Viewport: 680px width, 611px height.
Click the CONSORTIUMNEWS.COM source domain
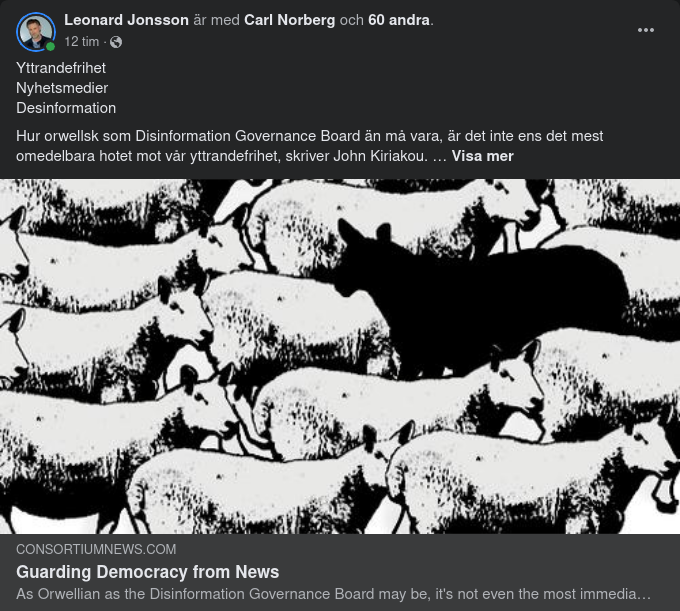[x=96, y=549]
